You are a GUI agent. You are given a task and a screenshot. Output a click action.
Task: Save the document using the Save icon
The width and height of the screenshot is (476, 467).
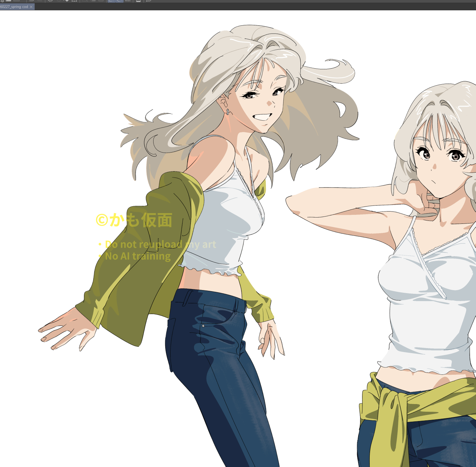pyautogui.click(x=16, y=1)
